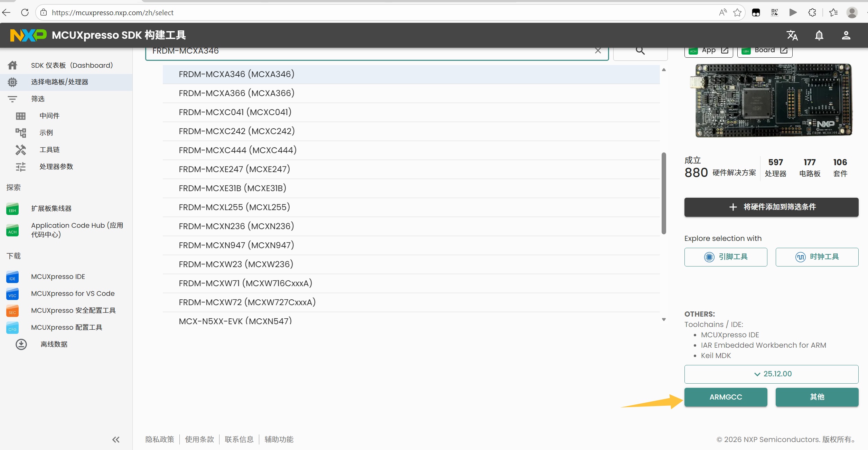
Task: Open the browser profile avatar
Action: pyautogui.click(x=852, y=13)
